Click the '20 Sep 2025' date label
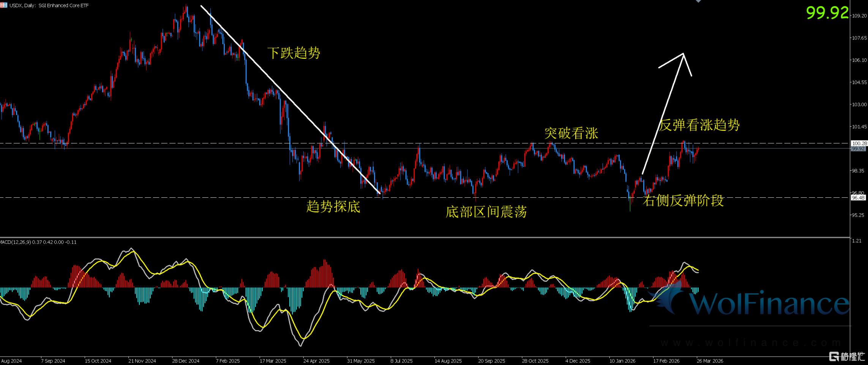Image resolution: width=868 pixels, height=365 pixels. coord(492,361)
